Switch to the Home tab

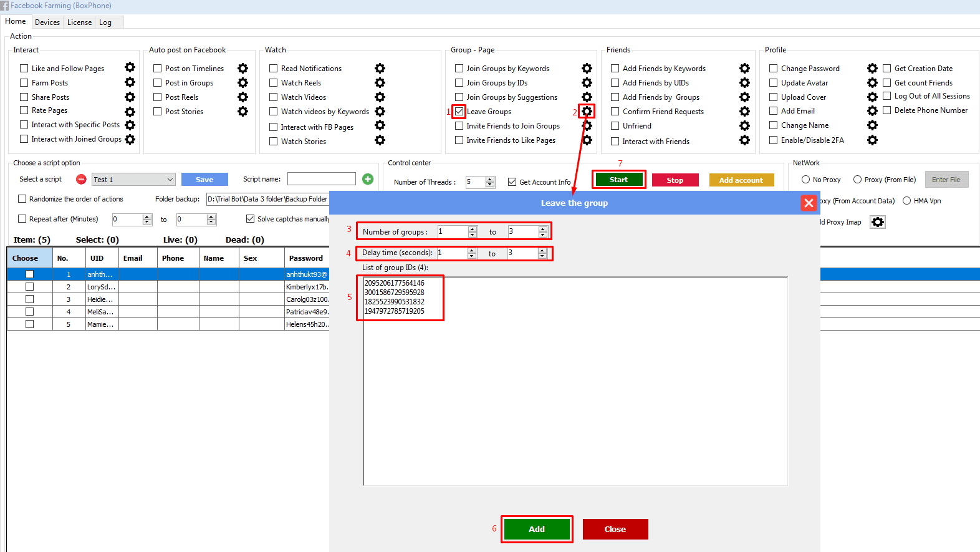[x=16, y=21]
